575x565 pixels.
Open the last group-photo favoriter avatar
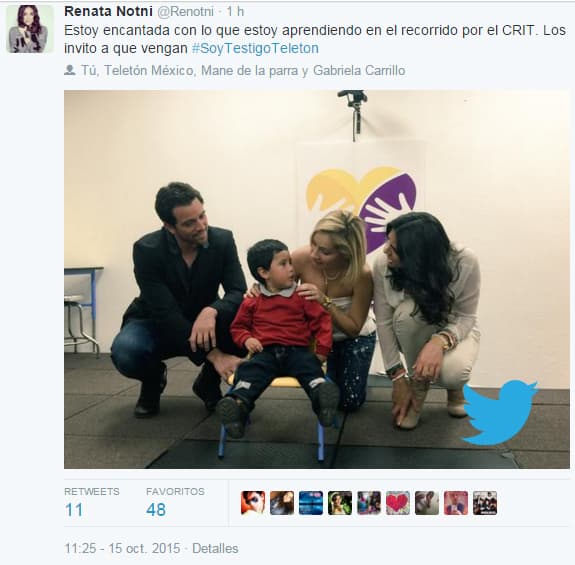[485, 503]
